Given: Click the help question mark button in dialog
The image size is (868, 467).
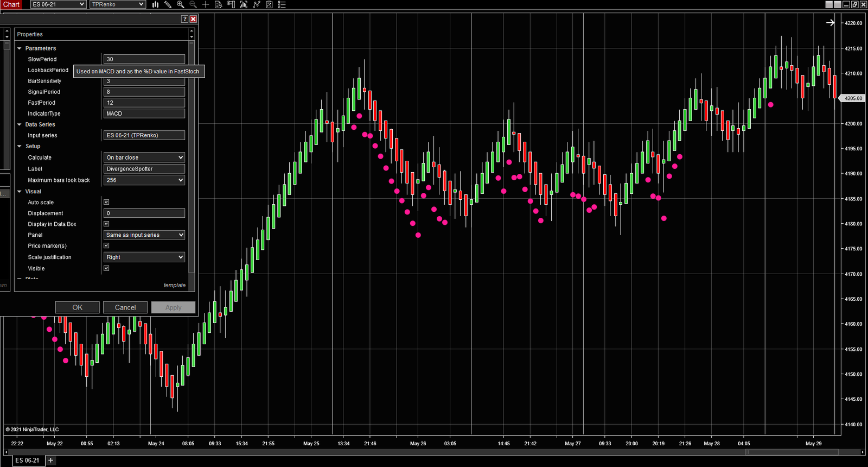Looking at the screenshot, I should 184,19.
